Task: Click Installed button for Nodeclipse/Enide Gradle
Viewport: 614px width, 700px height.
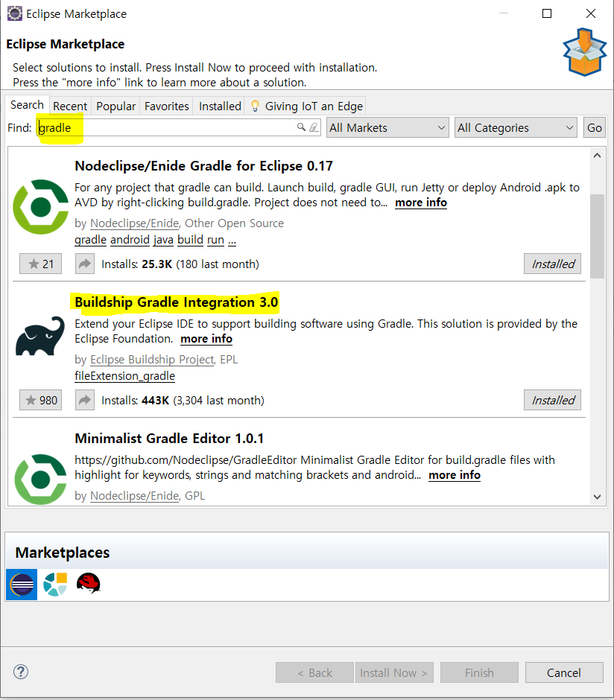Action: click(x=553, y=264)
